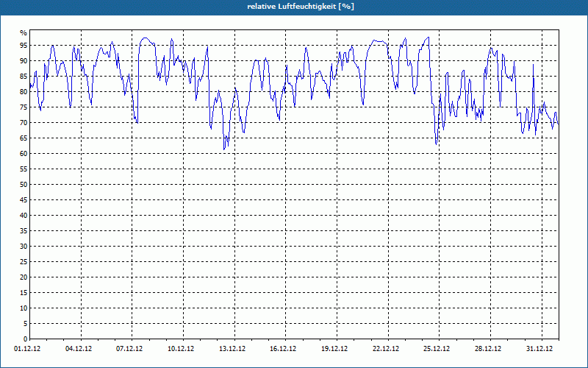Click the date label '22.12.12'
588x368 pixels.
(x=386, y=349)
